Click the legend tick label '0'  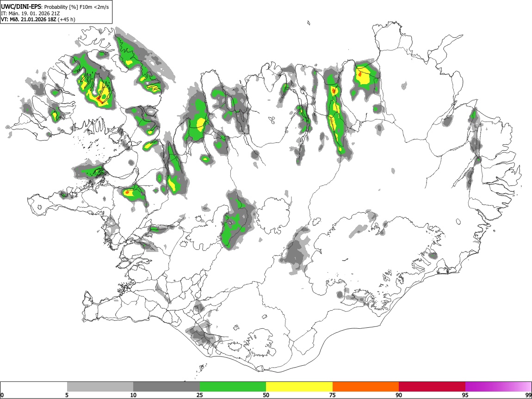click(x=2, y=395)
